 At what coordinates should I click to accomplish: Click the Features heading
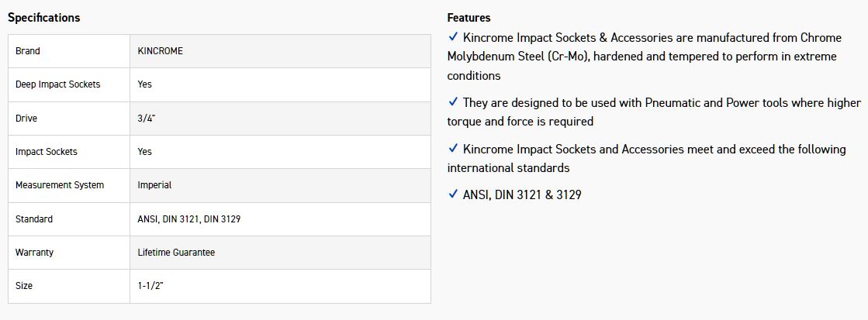pos(469,17)
